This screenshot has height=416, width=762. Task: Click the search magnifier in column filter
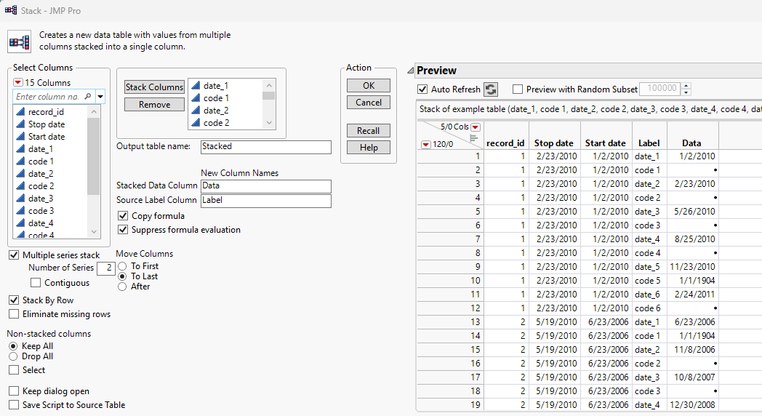[x=88, y=96]
